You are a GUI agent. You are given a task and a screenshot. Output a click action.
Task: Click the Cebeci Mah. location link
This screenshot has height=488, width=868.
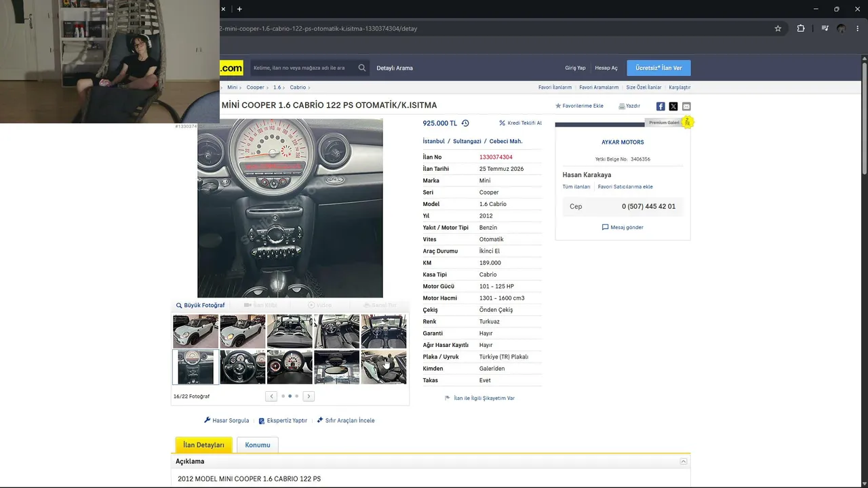506,141
